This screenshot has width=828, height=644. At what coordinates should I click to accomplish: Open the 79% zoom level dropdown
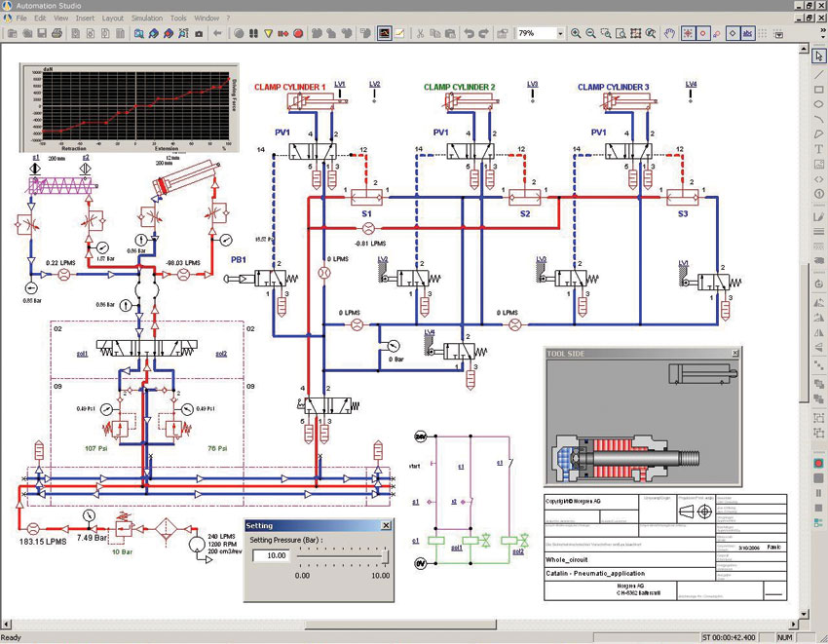(560, 33)
